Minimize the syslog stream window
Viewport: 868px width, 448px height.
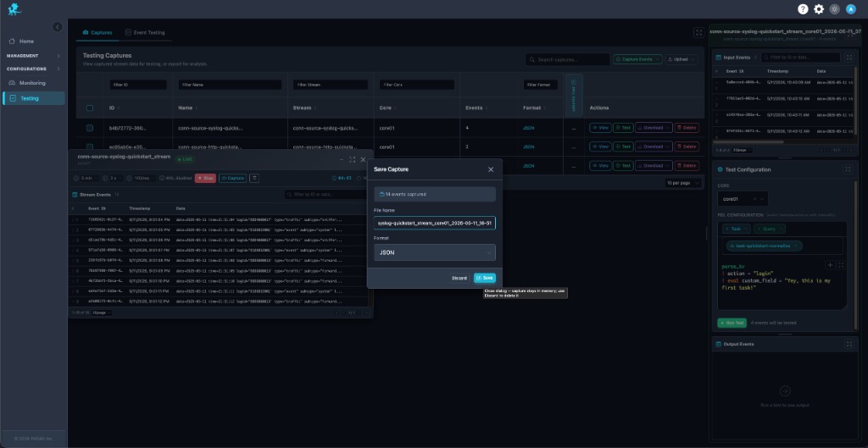(342, 160)
